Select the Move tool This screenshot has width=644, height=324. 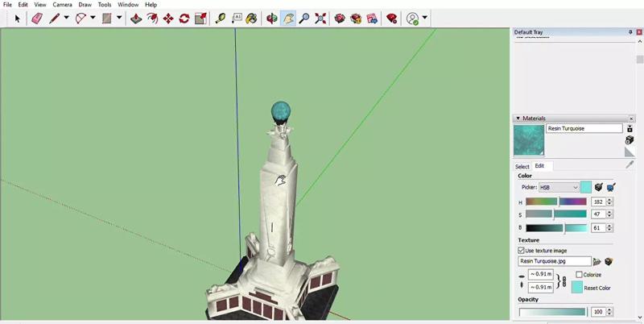pos(168,19)
